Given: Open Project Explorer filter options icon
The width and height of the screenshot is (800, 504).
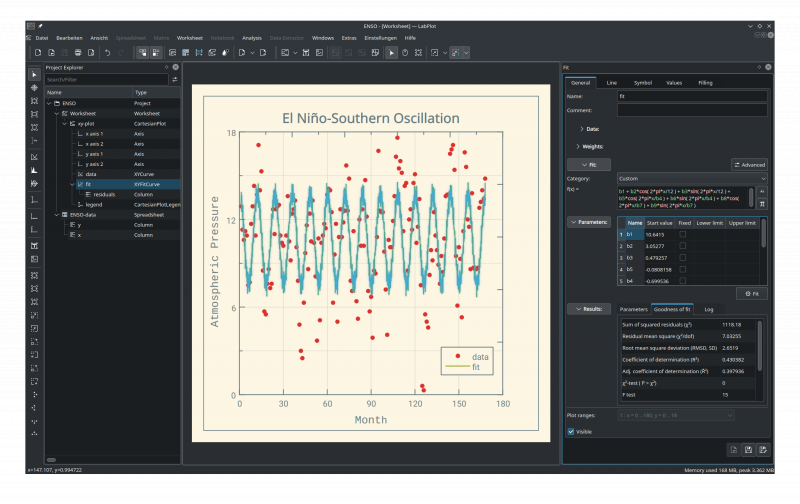Looking at the screenshot, I should coord(175,80).
